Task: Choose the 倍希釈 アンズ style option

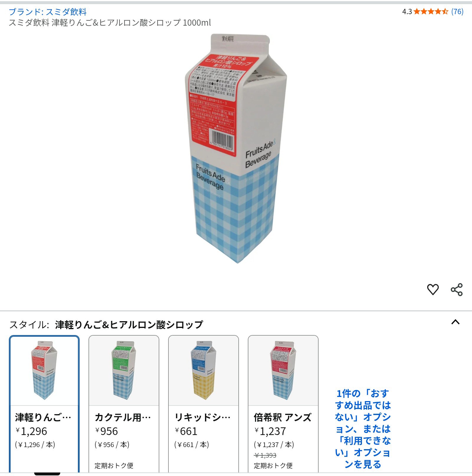Action: 283,404
